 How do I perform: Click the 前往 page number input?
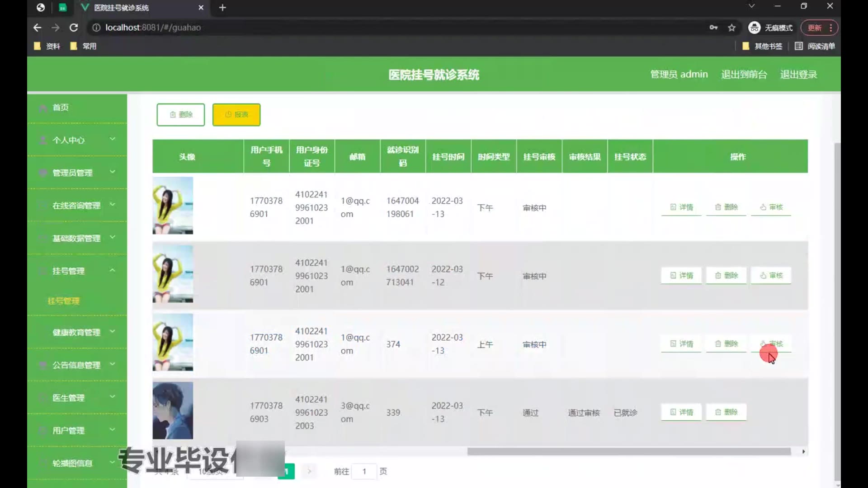tap(364, 471)
